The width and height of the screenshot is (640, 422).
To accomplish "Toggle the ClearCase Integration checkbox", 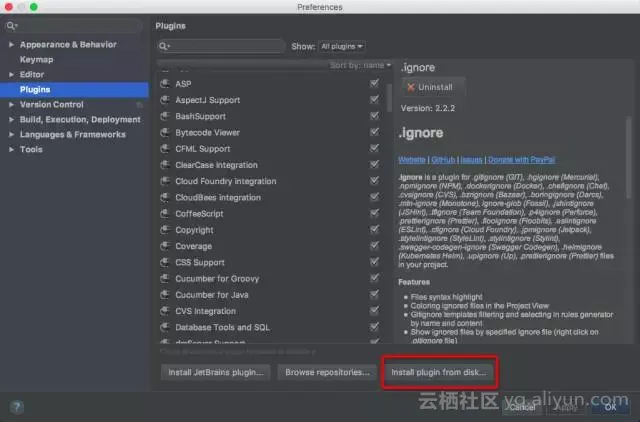I will (374, 164).
